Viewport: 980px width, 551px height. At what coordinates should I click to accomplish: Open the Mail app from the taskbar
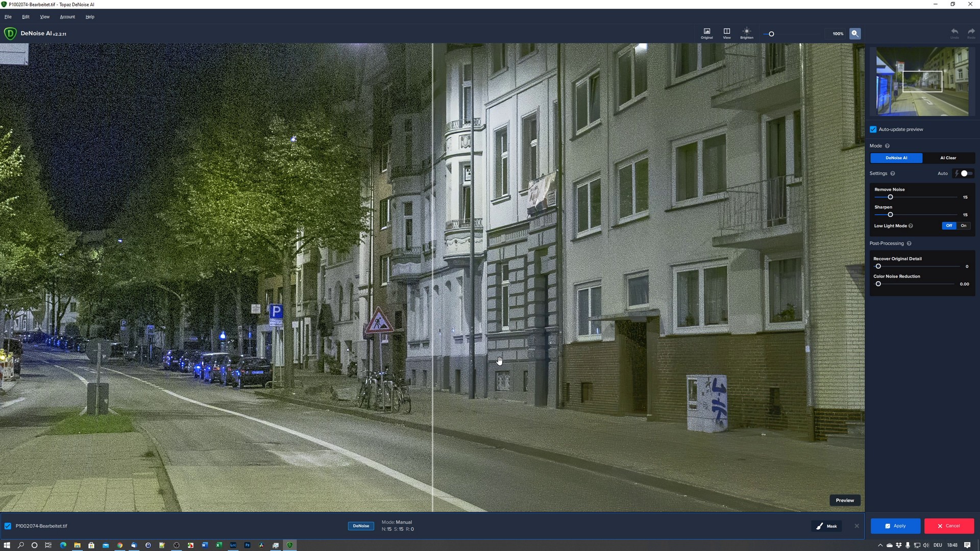pos(106,545)
